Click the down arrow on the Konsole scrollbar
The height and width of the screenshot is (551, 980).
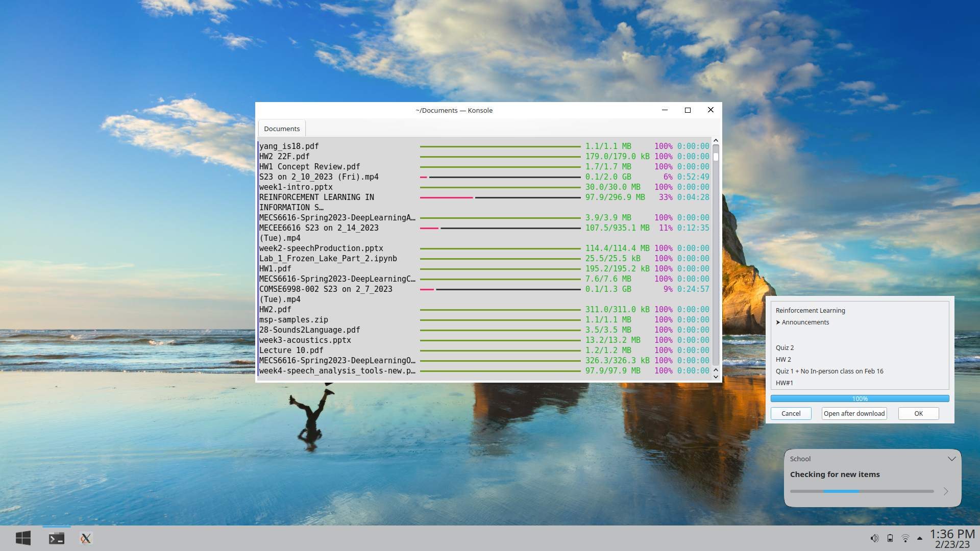point(715,377)
